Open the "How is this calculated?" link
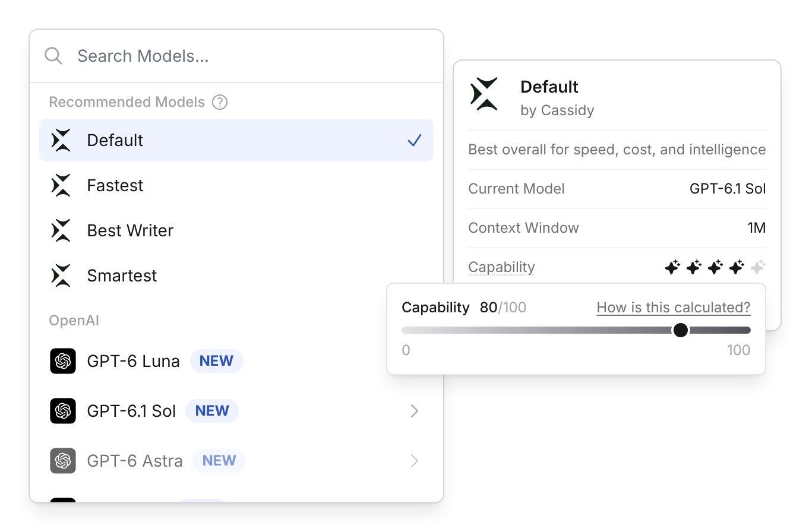 click(674, 308)
